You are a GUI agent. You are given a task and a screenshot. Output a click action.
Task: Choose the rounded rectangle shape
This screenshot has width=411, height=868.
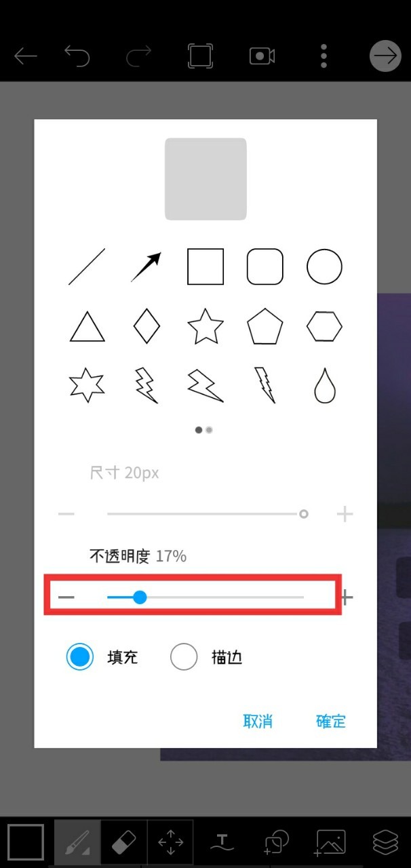[265, 267]
